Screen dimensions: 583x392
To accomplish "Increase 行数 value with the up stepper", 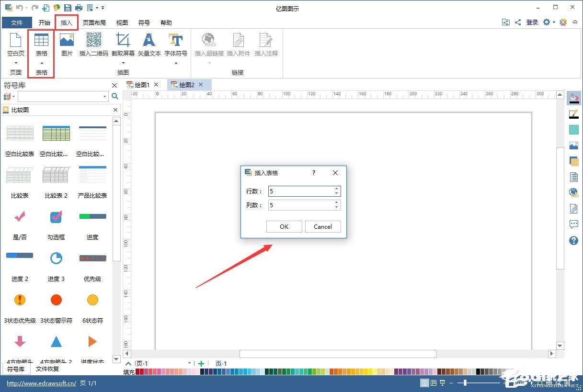I will click(x=337, y=189).
